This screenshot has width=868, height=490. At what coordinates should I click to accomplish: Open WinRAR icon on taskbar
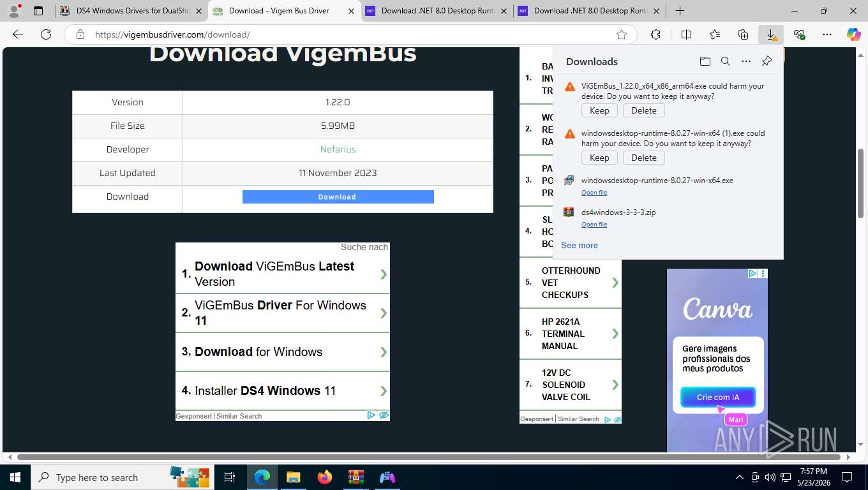tap(355, 477)
